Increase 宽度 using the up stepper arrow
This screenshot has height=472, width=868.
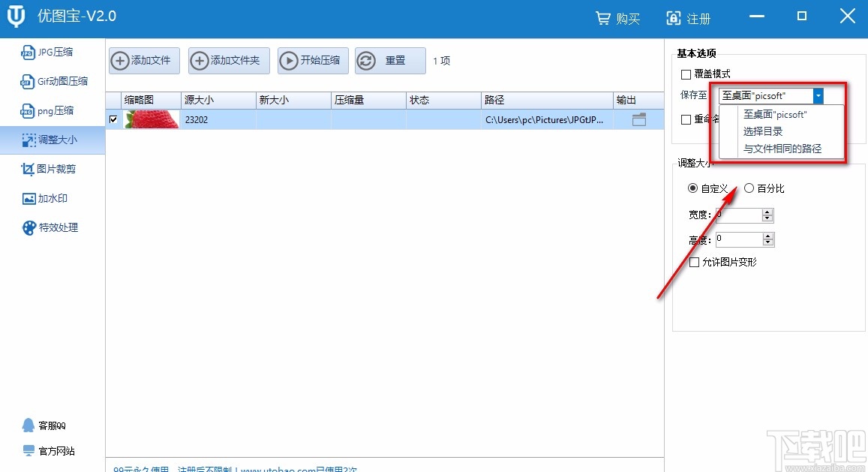point(767,211)
